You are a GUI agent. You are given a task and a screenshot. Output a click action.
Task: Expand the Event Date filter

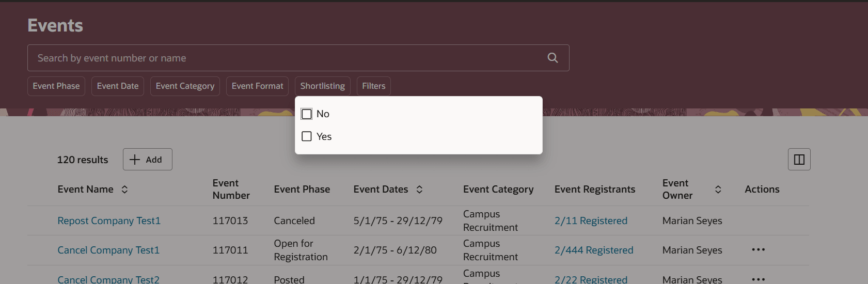[118, 86]
